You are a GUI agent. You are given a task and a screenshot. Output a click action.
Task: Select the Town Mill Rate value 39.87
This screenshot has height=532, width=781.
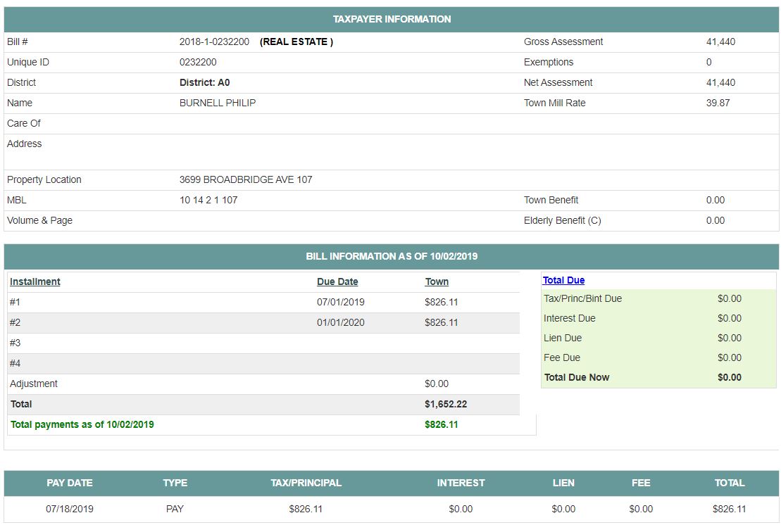[718, 103]
